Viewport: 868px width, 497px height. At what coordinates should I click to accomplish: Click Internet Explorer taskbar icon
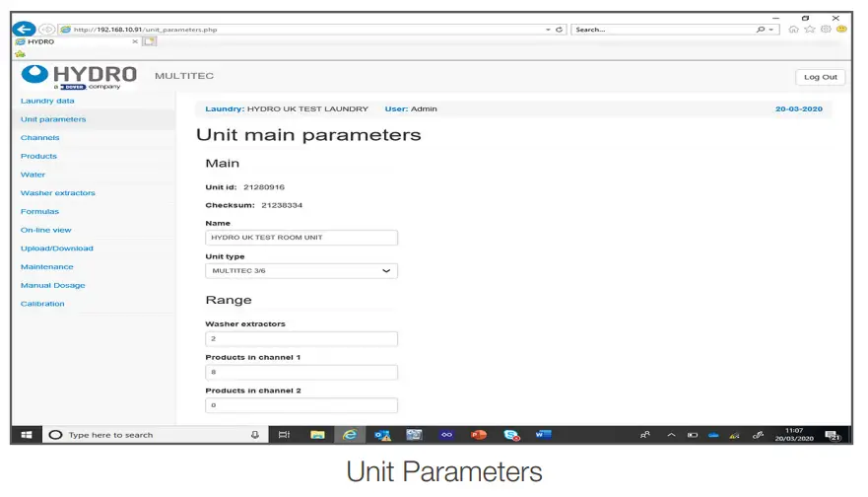coord(350,435)
